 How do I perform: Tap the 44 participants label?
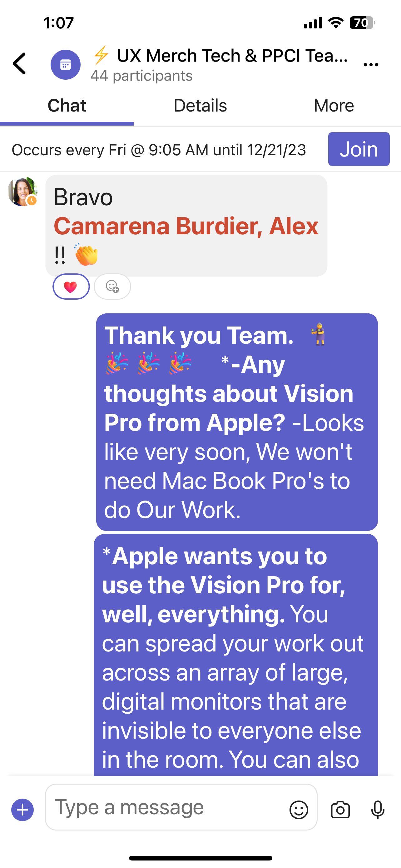point(141,76)
